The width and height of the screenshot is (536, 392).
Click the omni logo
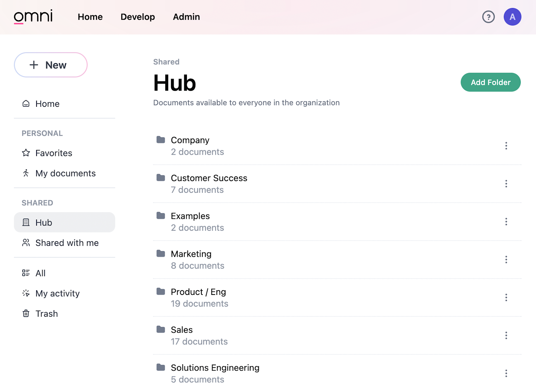pos(33,16)
